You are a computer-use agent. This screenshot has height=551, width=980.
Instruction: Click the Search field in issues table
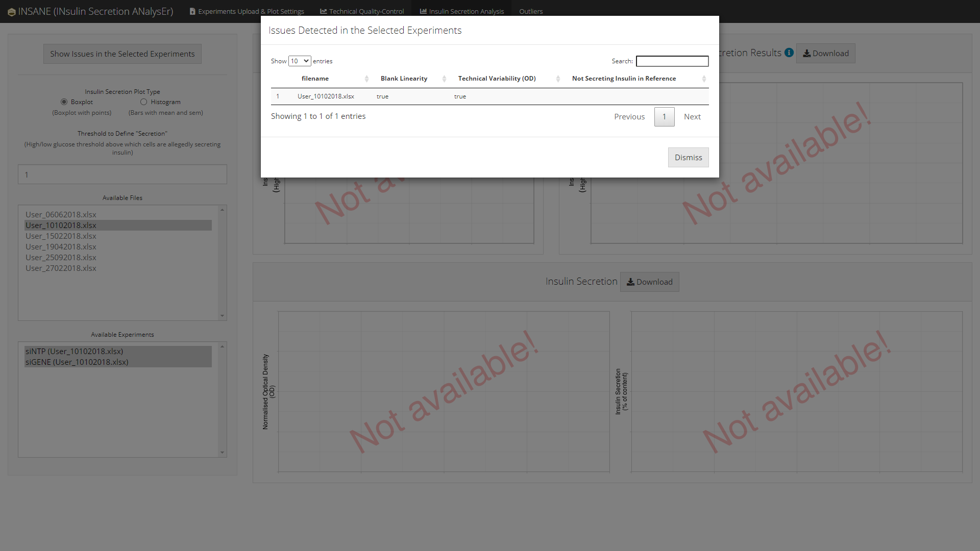[x=672, y=61]
